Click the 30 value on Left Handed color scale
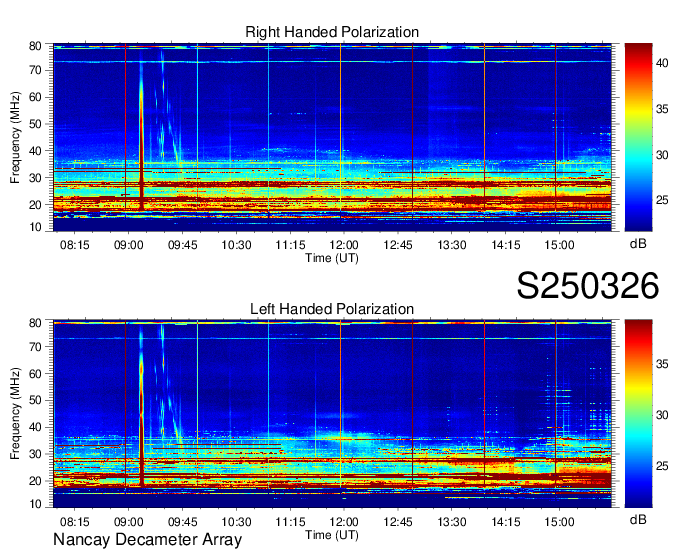Screen dimensions: 680x552 point(662,415)
